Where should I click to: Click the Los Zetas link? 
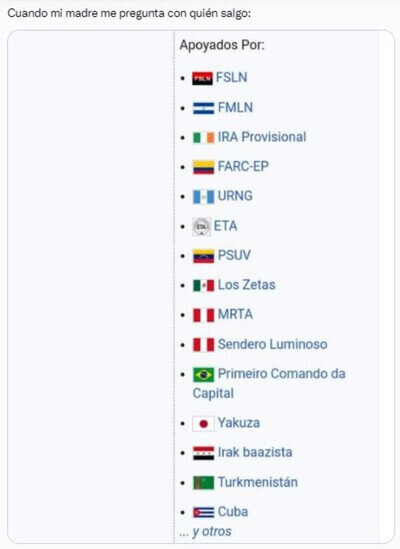pyautogui.click(x=247, y=285)
